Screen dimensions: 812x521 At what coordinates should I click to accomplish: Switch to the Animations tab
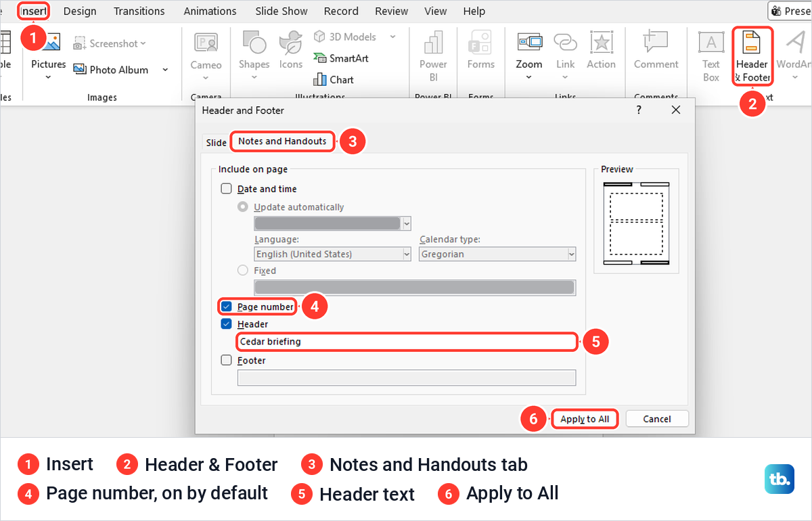tap(210, 11)
